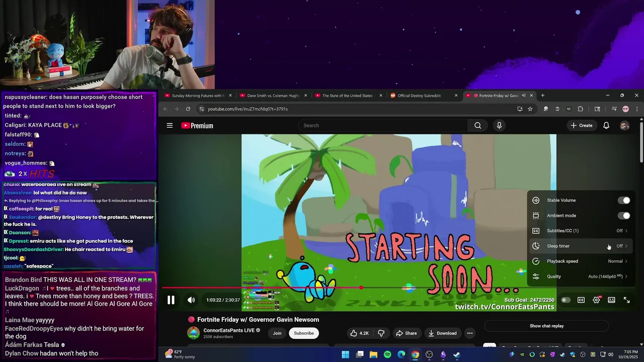644x362 pixels.
Task: Pause the YouTube video
Action: click(x=171, y=300)
